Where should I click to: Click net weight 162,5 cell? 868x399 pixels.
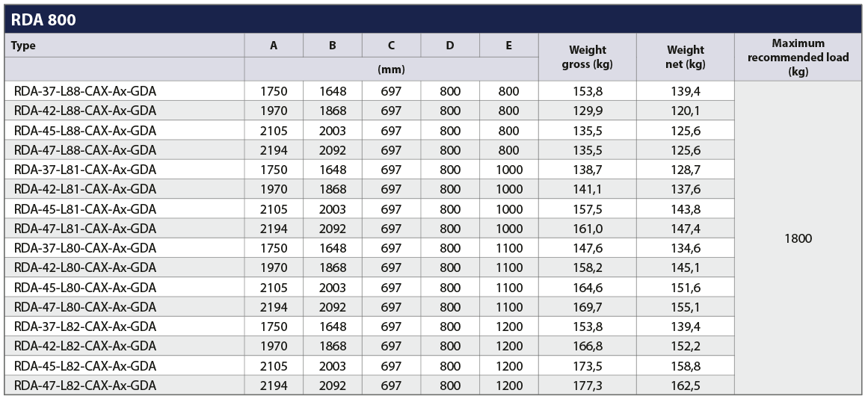pos(686,385)
